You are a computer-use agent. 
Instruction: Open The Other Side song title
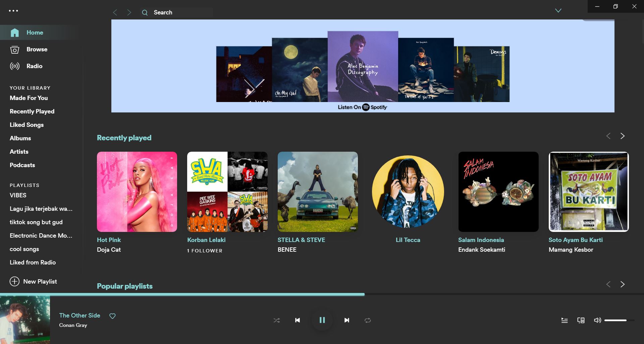coord(80,315)
